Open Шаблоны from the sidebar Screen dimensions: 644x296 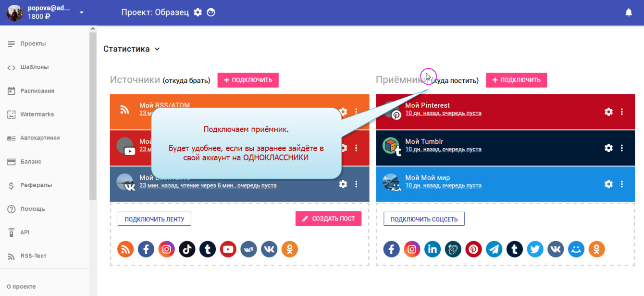coord(34,67)
